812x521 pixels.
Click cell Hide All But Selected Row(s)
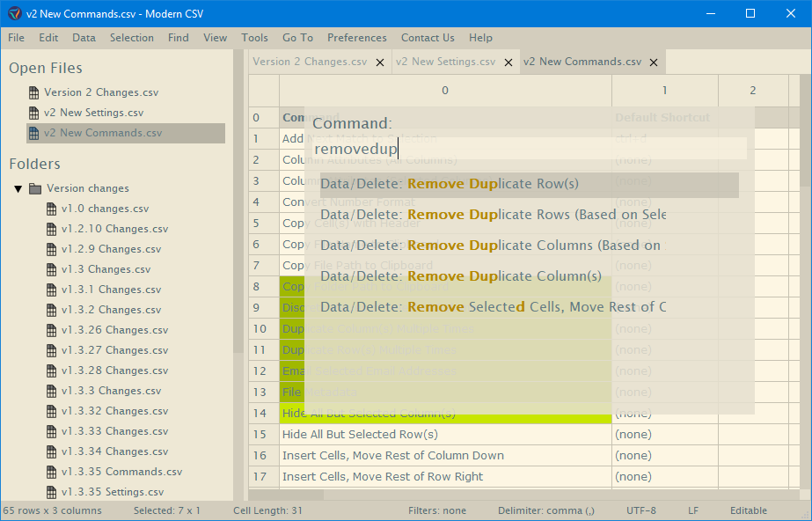445,435
